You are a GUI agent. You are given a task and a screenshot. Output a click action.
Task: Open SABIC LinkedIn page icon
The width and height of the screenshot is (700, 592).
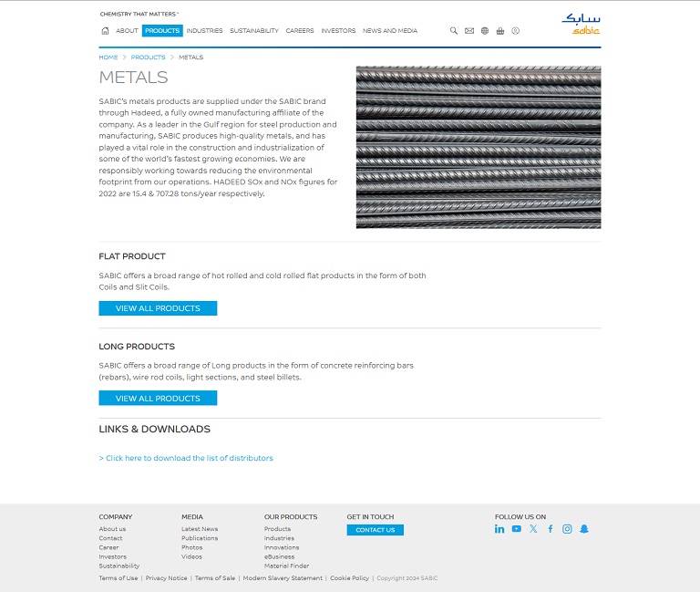(499, 529)
